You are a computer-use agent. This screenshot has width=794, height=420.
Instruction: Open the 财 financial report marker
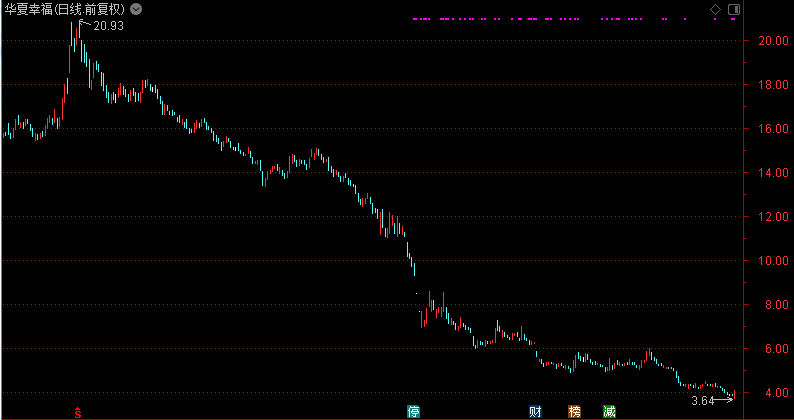536,411
